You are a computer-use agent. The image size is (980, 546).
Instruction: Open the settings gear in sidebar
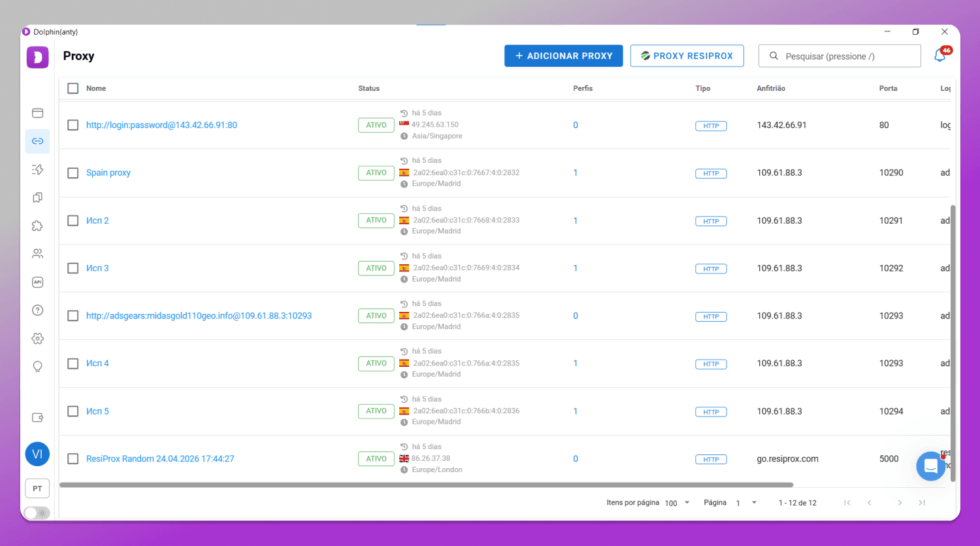click(37, 338)
